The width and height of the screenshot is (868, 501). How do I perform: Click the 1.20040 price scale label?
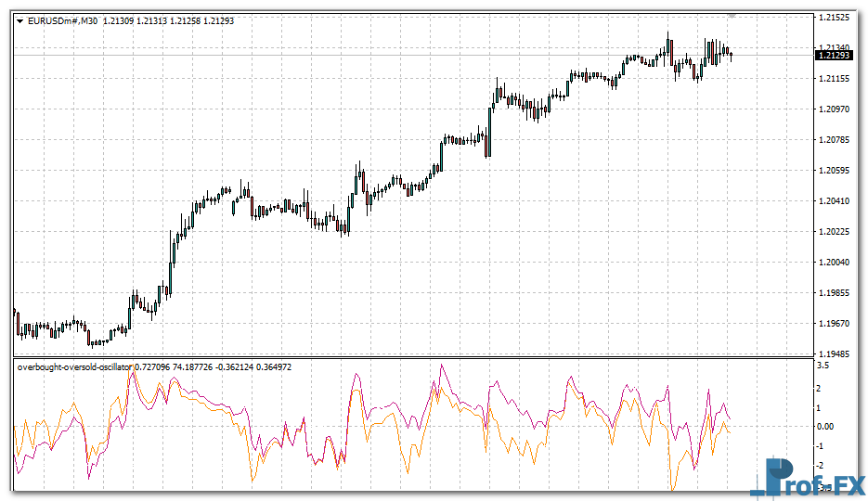[833, 263]
